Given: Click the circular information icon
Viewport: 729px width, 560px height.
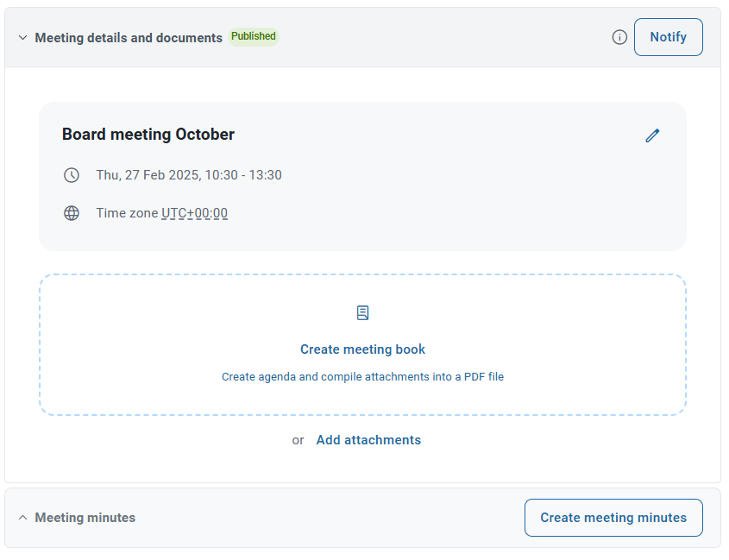Looking at the screenshot, I should (x=619, y=37).
